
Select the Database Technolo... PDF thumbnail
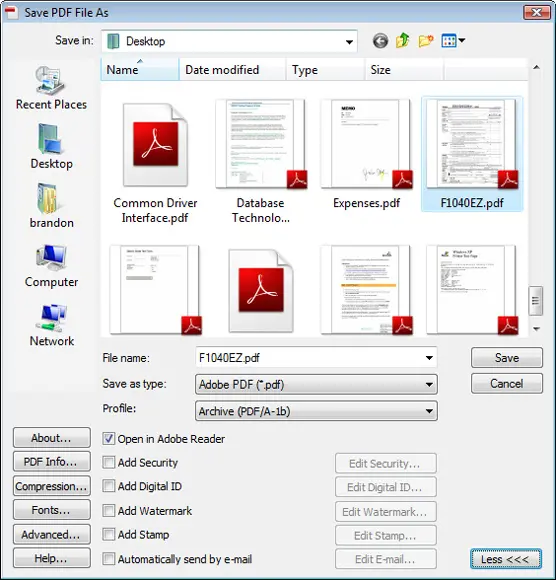point(261,162)
